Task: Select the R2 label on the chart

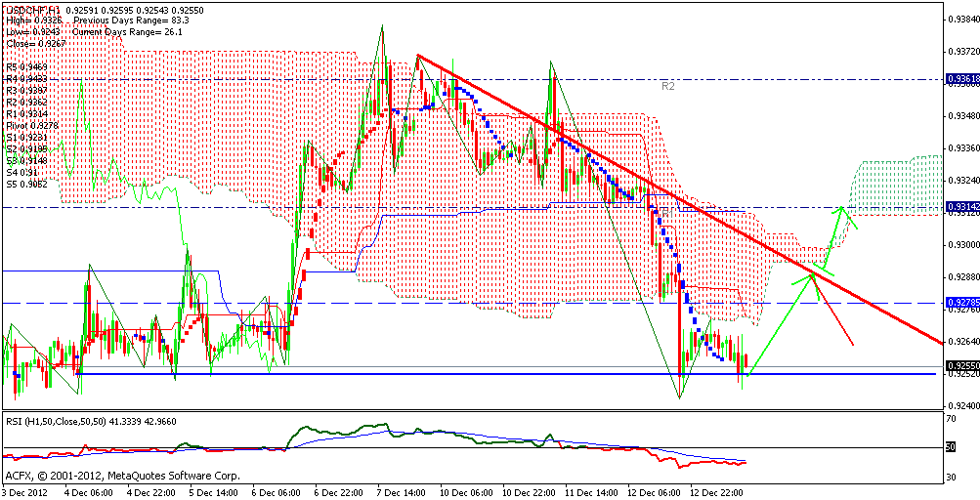Action: pos(668,86)
